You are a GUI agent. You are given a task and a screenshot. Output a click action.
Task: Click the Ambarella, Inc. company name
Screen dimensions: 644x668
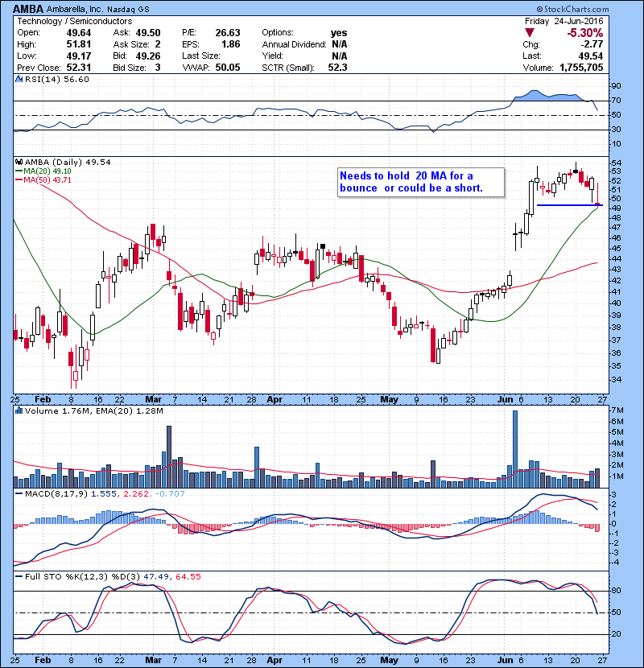(75, 9)
